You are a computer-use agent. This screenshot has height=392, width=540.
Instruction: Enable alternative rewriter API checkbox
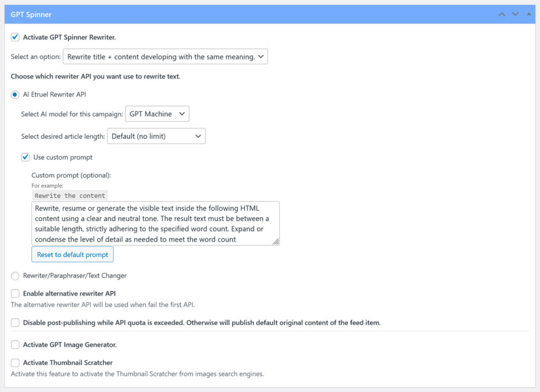[15, 293]
